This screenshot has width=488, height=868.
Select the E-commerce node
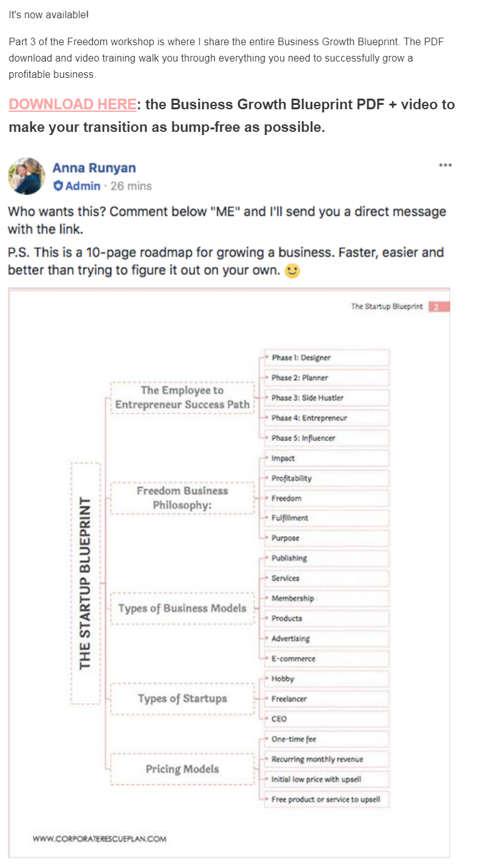(x=327, y=658)
